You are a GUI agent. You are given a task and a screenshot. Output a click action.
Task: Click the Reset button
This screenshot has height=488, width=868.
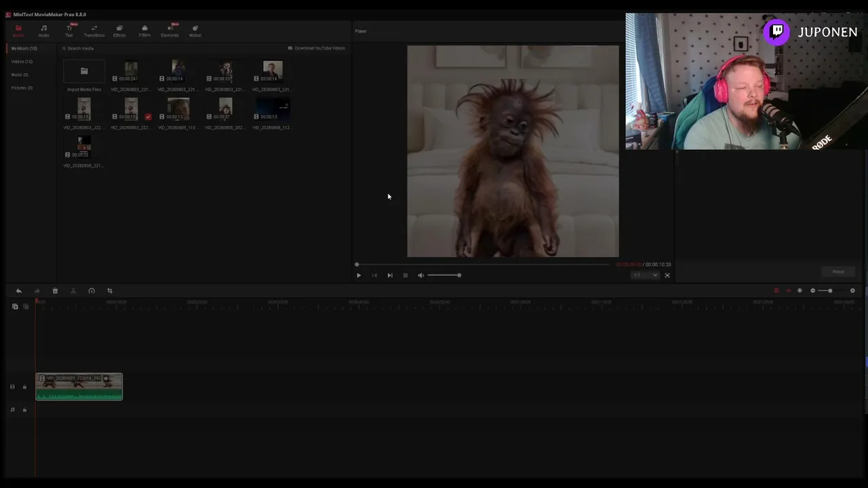click(838, 272)
